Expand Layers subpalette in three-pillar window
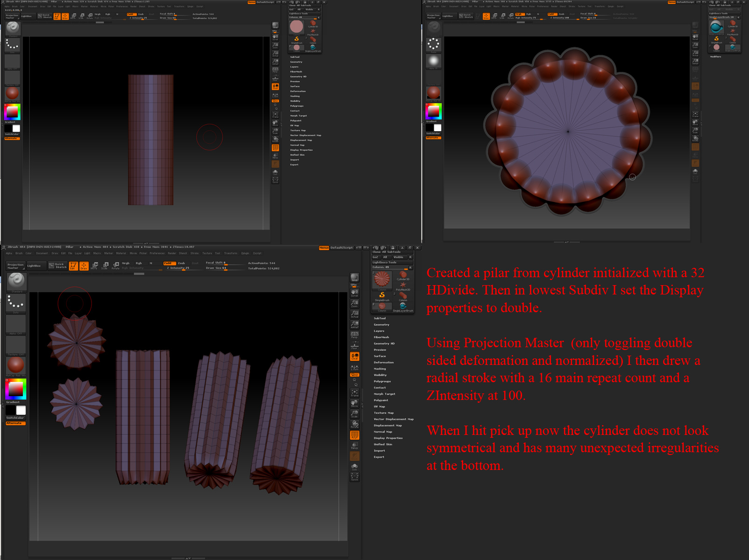This screenshot has height=560, width=749. pos(379,331)
